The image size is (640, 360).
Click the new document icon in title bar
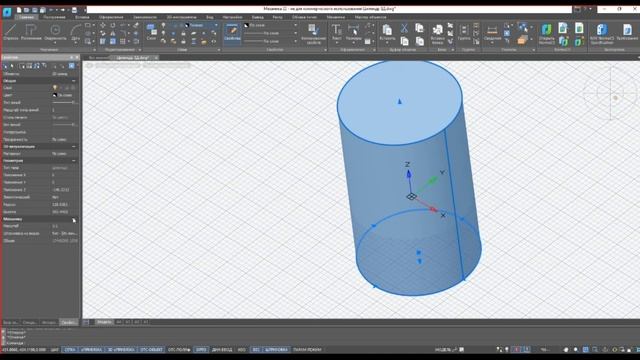19,10
